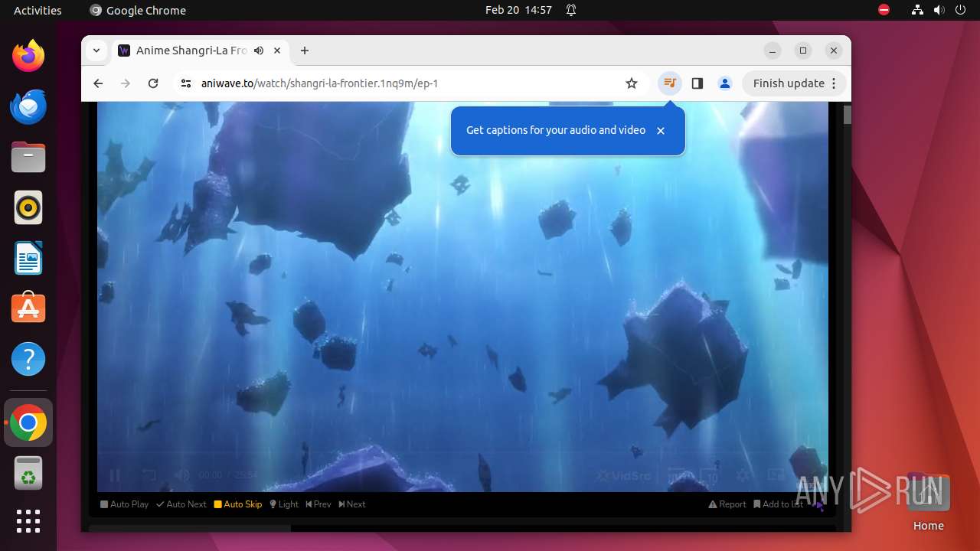Screen dimensions: 980x551
Task: Dismiss the captions tooltip with X
Action: [661, 131]
